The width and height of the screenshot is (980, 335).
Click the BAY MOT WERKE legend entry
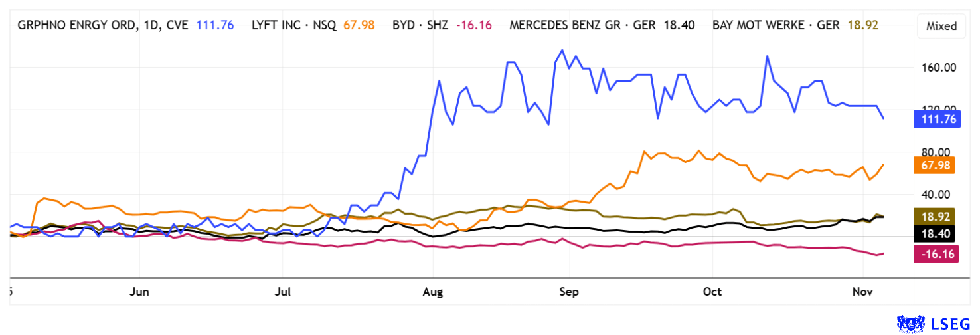[777, 25]
